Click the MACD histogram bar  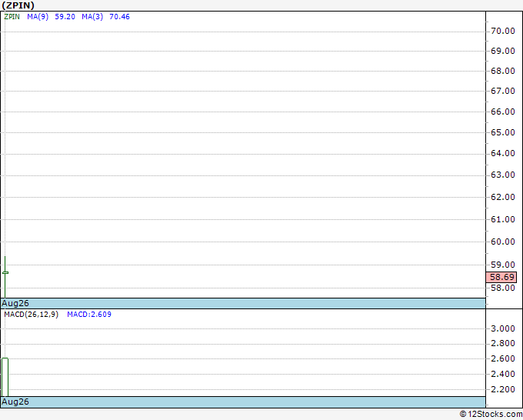coord(5,377)
